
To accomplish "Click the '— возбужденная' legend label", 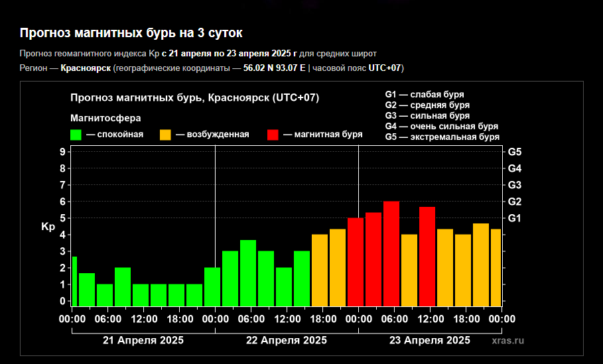I will tap(212, 135).
